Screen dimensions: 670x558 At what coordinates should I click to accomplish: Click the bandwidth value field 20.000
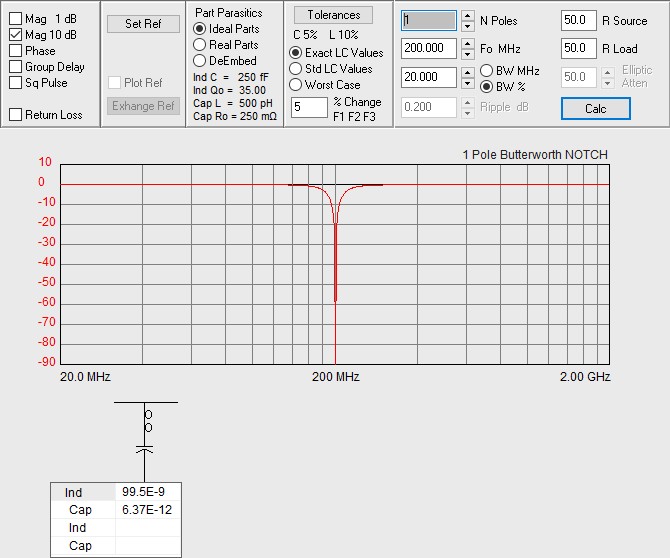click(429, 77)
